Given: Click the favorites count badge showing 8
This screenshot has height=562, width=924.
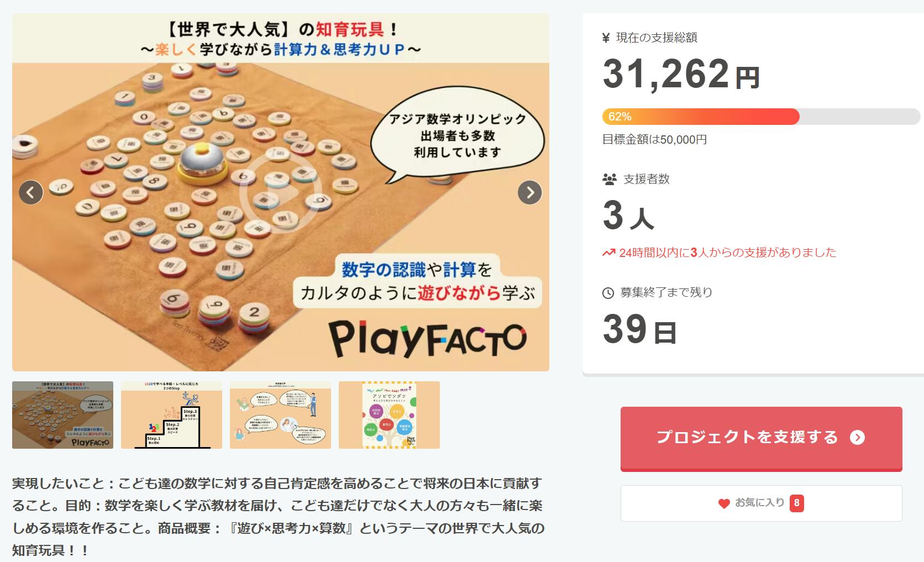Looking at the screenshot, I should [796, 503].
